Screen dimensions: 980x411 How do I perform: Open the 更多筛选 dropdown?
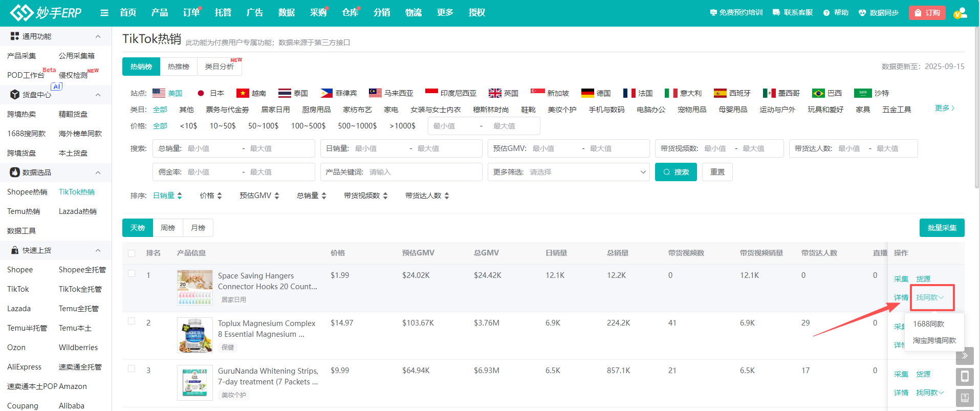tap(568, 172)
